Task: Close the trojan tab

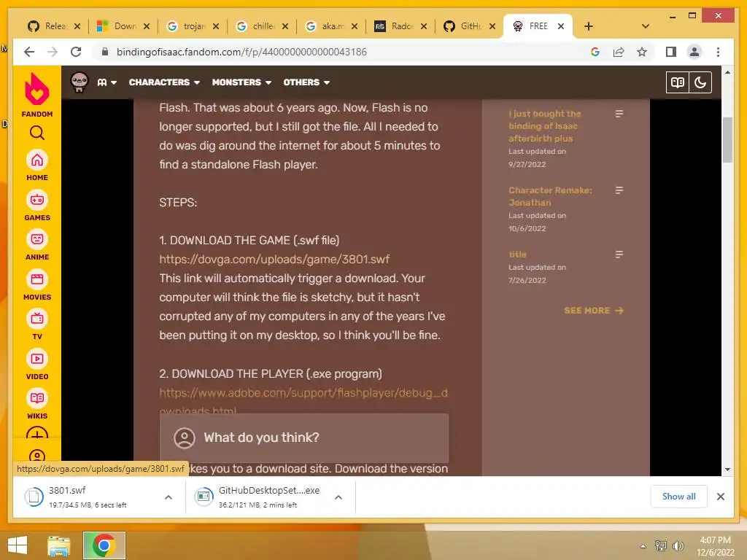Action: 216,26
